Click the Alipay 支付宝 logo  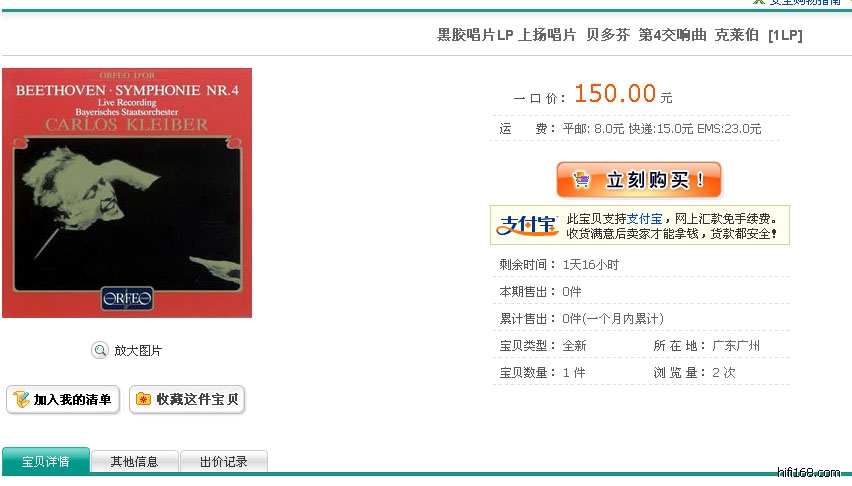(x=527, y=225)
